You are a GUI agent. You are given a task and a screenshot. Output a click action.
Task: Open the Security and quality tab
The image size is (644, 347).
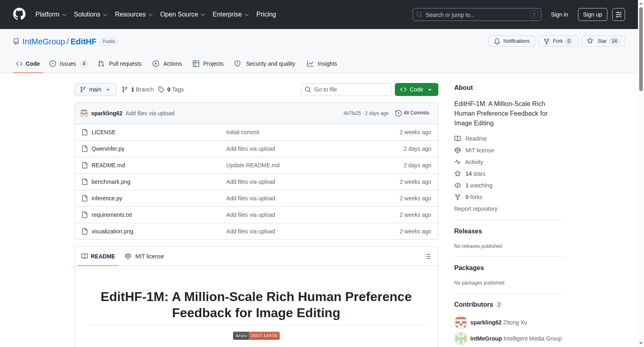[x=265, y=64]
